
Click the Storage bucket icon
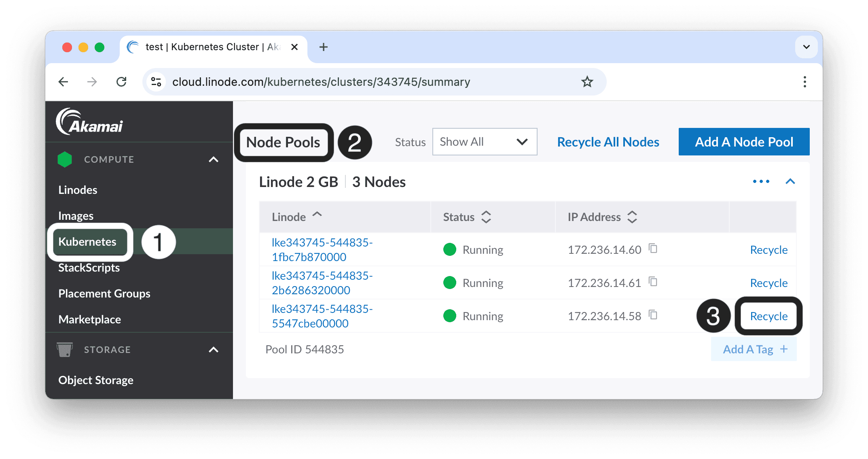65,349
